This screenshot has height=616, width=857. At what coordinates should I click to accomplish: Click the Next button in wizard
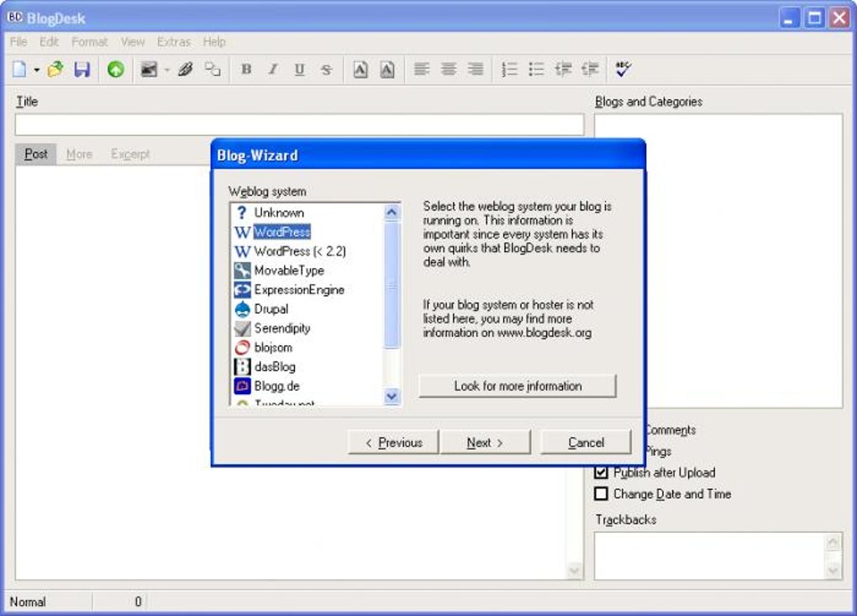pos(486,443)
